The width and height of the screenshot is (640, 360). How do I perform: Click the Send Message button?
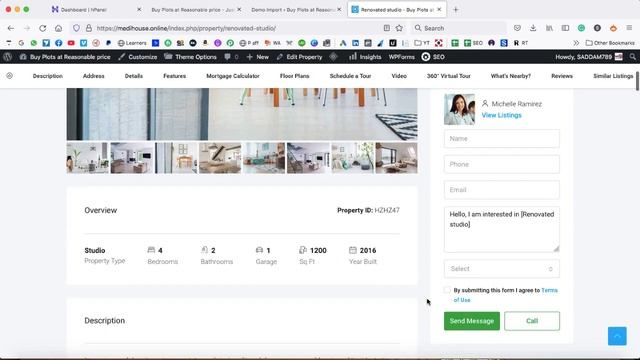(x=472, y=321)
